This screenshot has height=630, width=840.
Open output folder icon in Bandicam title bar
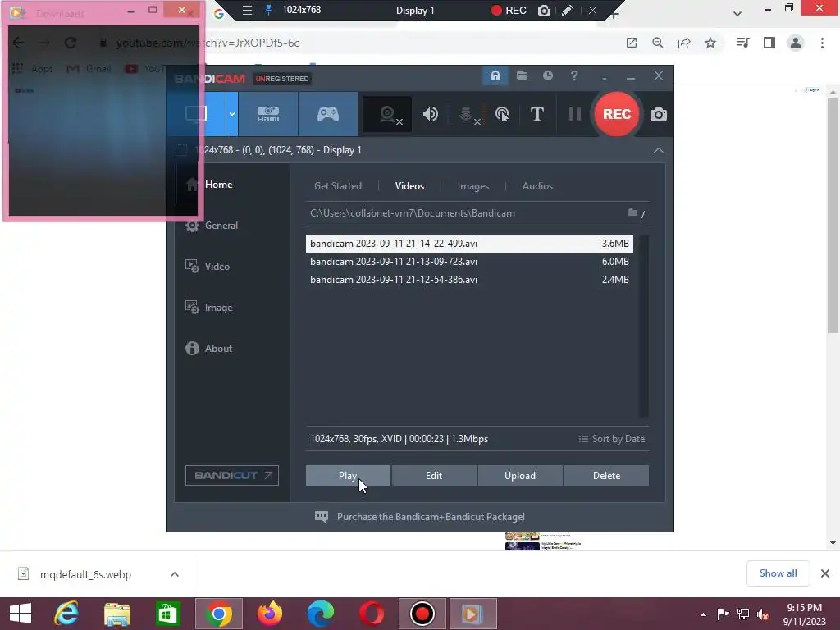point(522,76)
